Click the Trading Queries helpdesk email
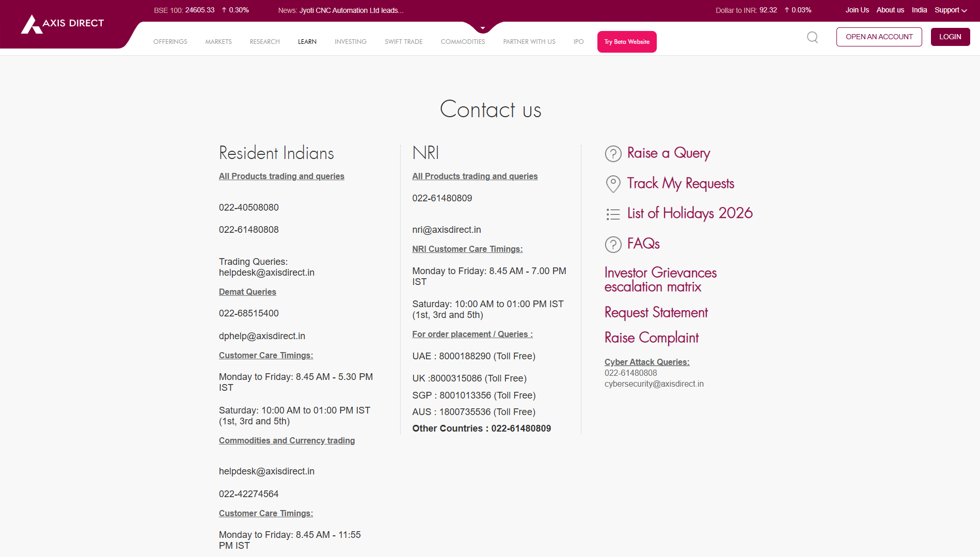Viewport: 980px width, 557px height. pos(266,273)
